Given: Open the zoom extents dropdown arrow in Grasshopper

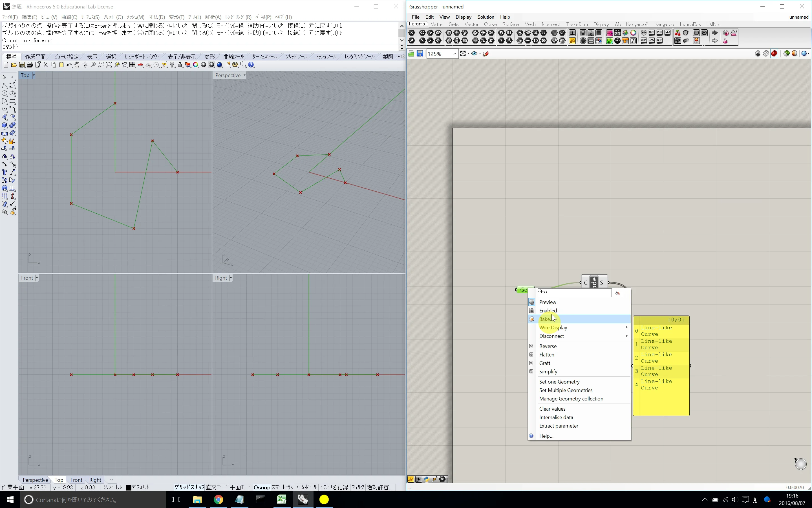Looking at the screenshot, I should pyautogui.click(x=468, y=54).
